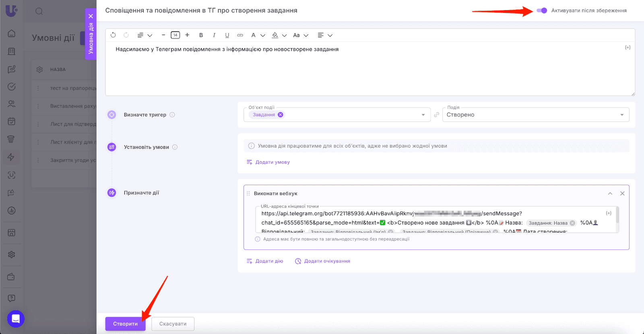644x334 pixels.
Task: Toggle bold text formatting
Action: pyautogui.click(x=201, y=35)
